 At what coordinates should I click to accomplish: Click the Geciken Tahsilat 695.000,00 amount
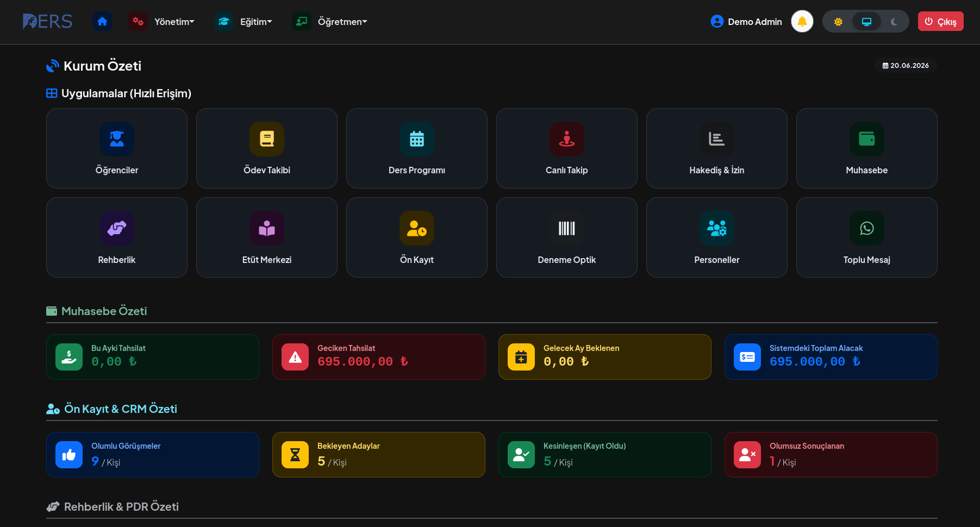tap(363, 361)
